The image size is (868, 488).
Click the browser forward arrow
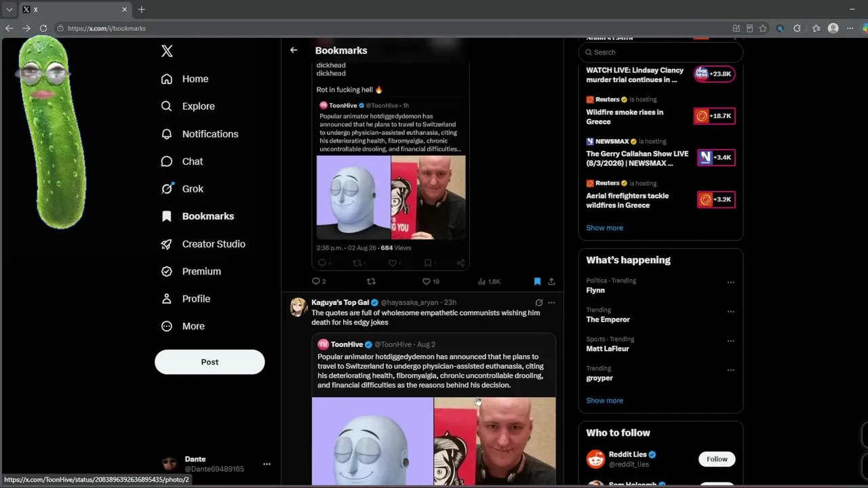(26, 28)
